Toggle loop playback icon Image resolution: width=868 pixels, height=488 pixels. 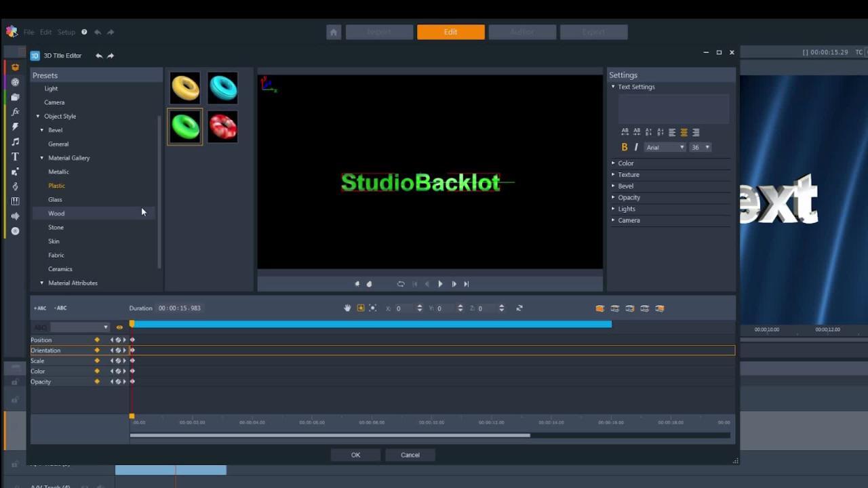[401, 284]
